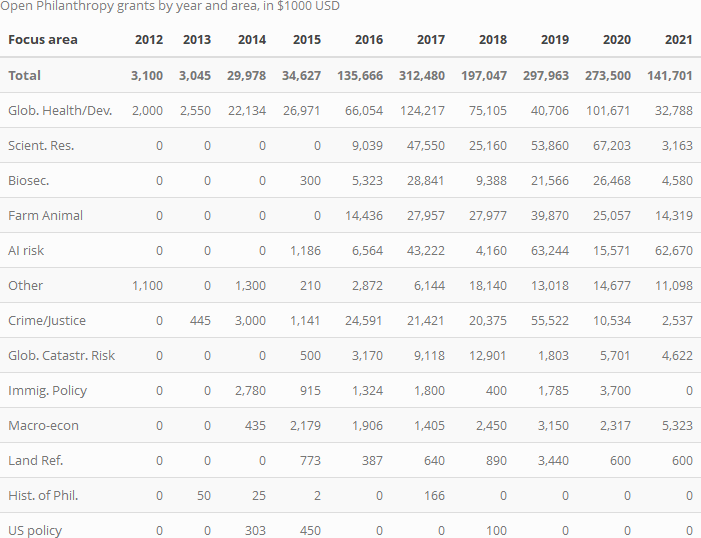Select Glob. Health/Dev. 2020 value 101,671
This screenshot has width=701, height=538.
point(608,110)
